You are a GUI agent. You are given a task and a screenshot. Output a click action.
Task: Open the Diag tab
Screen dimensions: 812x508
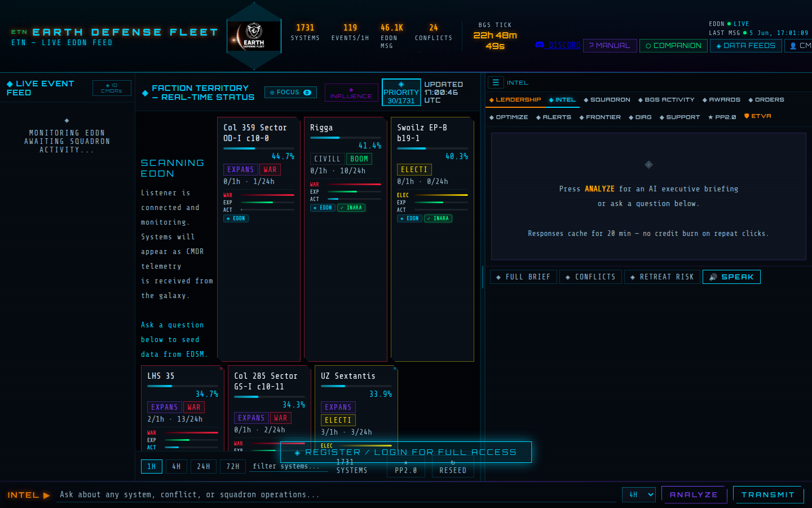[640, 117]
